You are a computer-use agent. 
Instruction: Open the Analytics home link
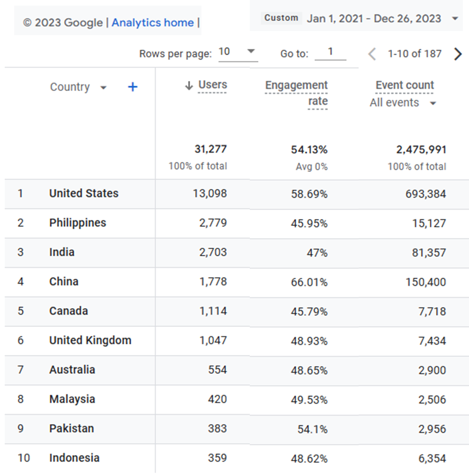[153, 23]
